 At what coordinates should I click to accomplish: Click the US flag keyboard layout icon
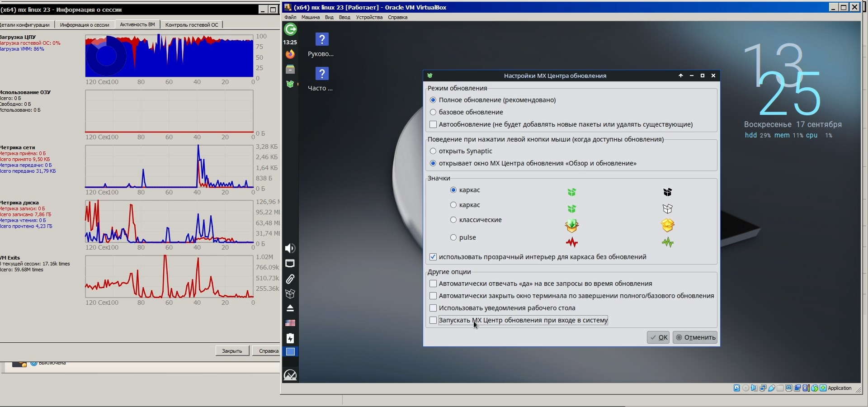(x=290, y=323)
